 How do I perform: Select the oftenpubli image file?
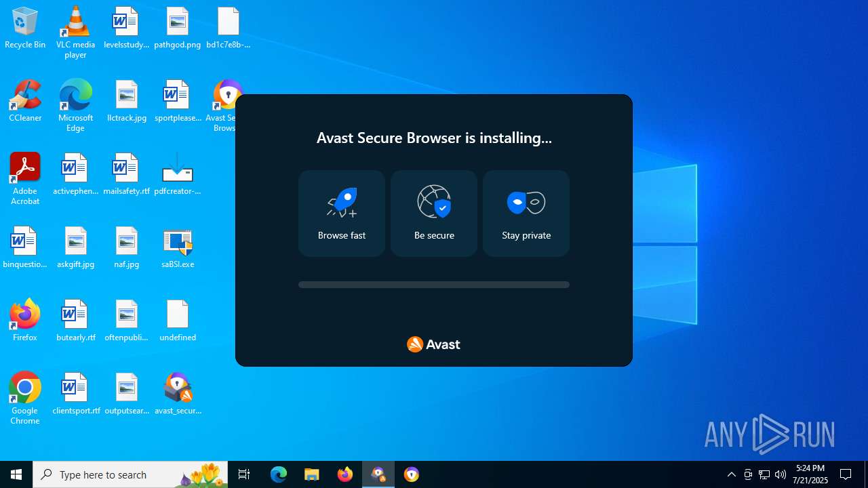126,321
